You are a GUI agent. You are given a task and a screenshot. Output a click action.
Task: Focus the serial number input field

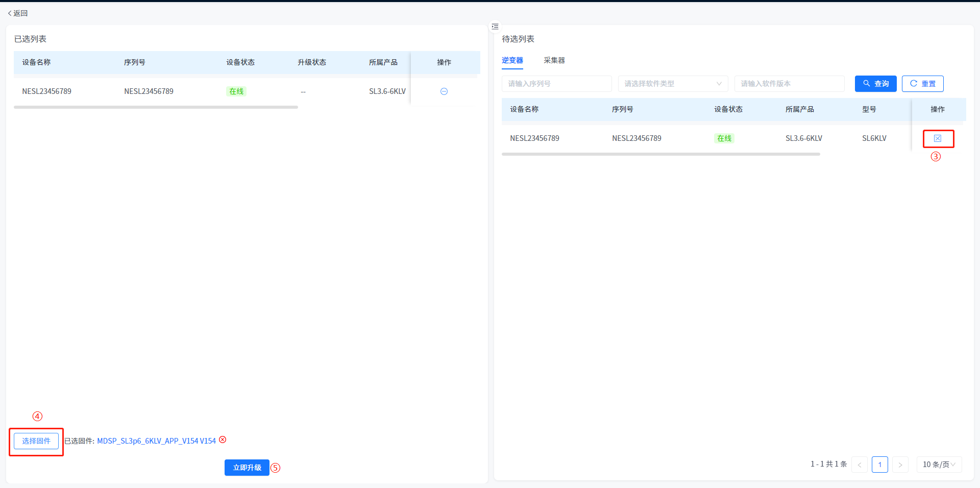pos(556,84)
